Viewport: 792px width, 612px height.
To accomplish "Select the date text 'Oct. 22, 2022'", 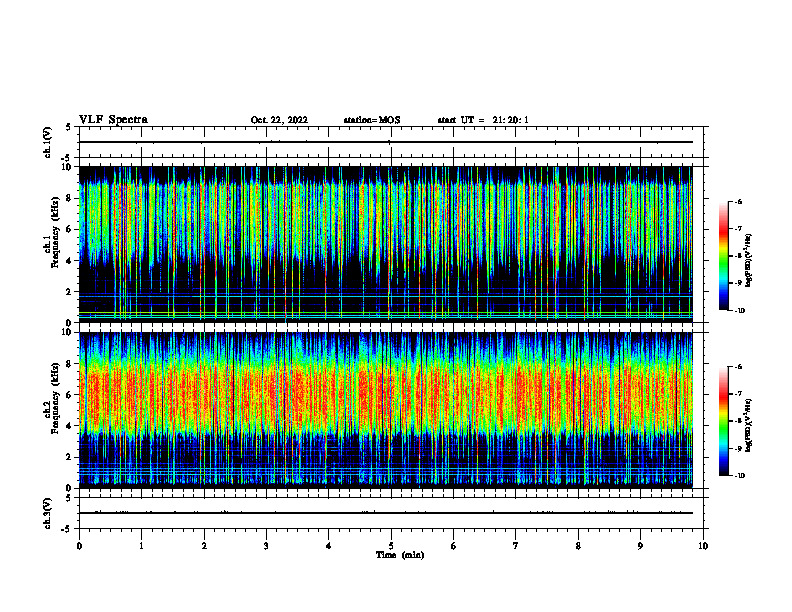I will click(279, 120).
